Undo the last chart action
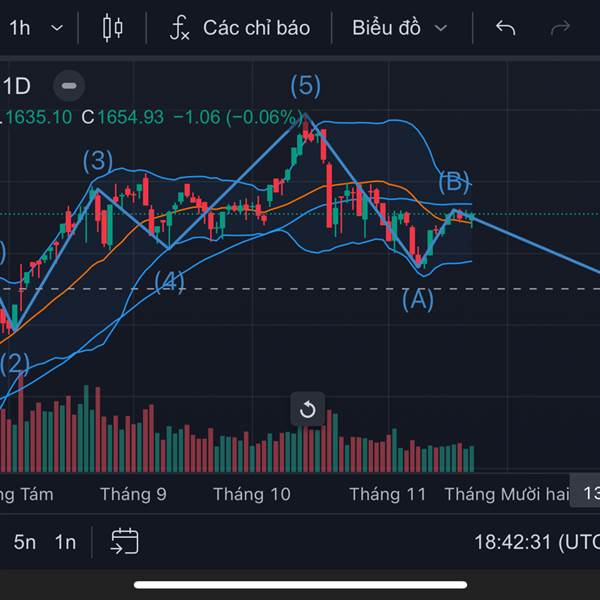600x600 pixels. [505, 28]
